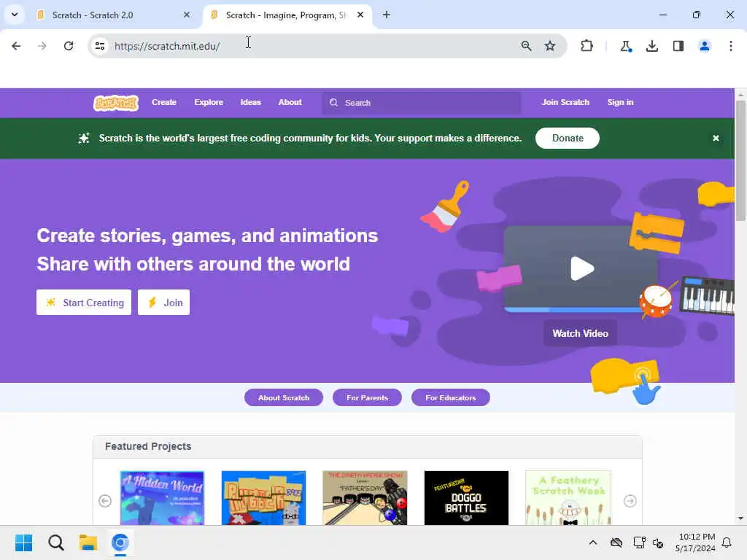Open the Downloads icon
This screenshot has width=747, height=560.
(x=651, y=46)
